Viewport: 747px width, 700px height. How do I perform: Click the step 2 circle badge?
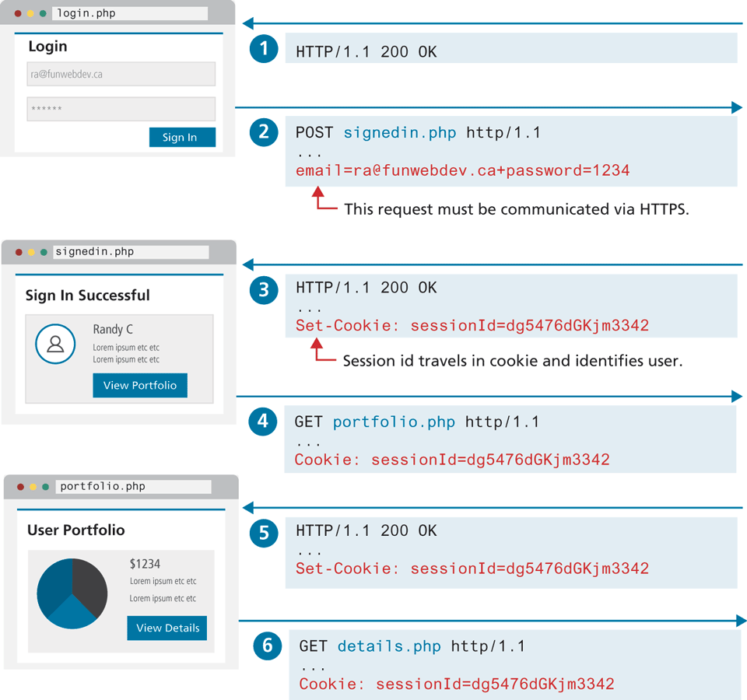click(264, 131)
